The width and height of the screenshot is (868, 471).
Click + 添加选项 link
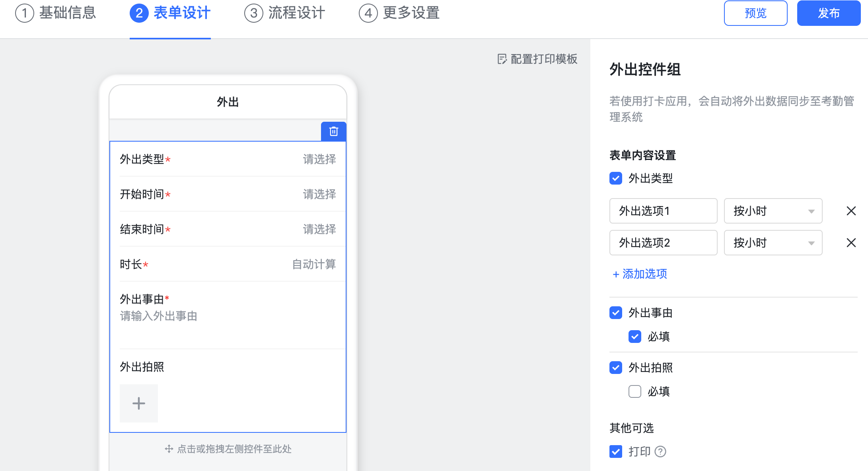pyautogui.click(x=640, y=274)
